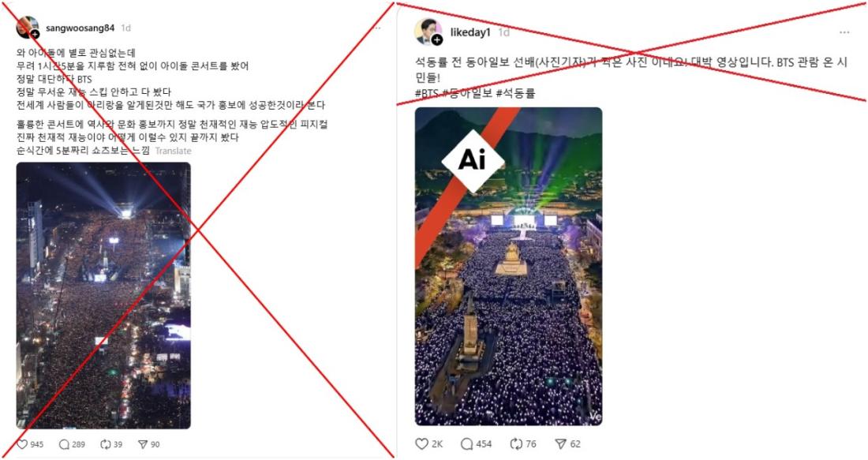This screenshot has height=460, width=868.
Task: Open the #동아일보 hashtag
Action: (x=467, y=93)
